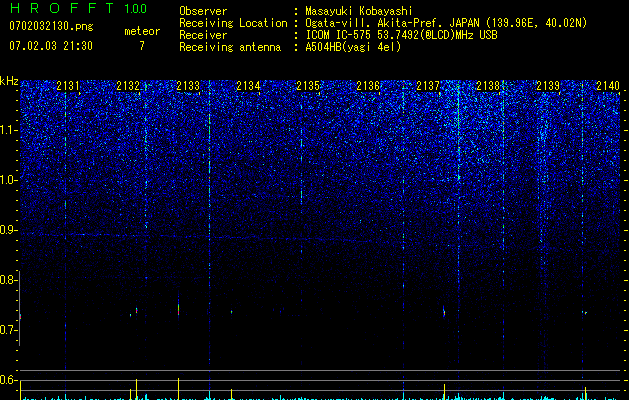Click the meteor echo near 2137 mark
The width and height of the screenshot is (629, 400).
pyautogui.click(x=444, y=312)
